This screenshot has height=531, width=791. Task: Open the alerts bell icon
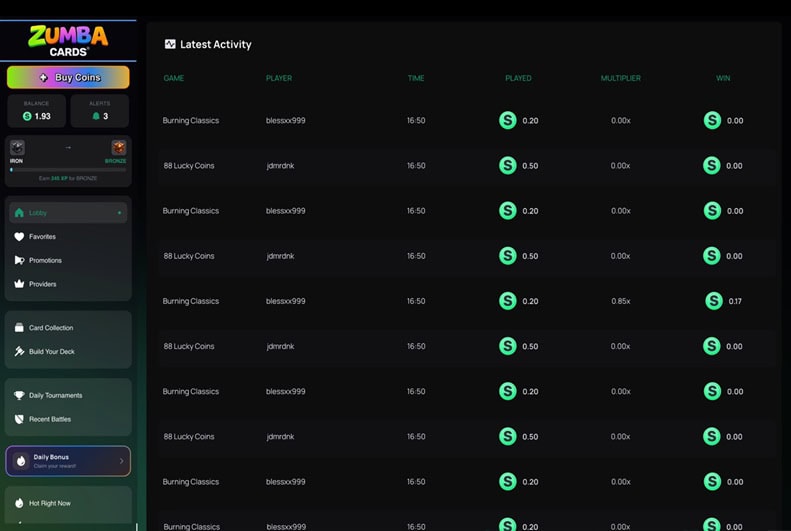(96, 116)
